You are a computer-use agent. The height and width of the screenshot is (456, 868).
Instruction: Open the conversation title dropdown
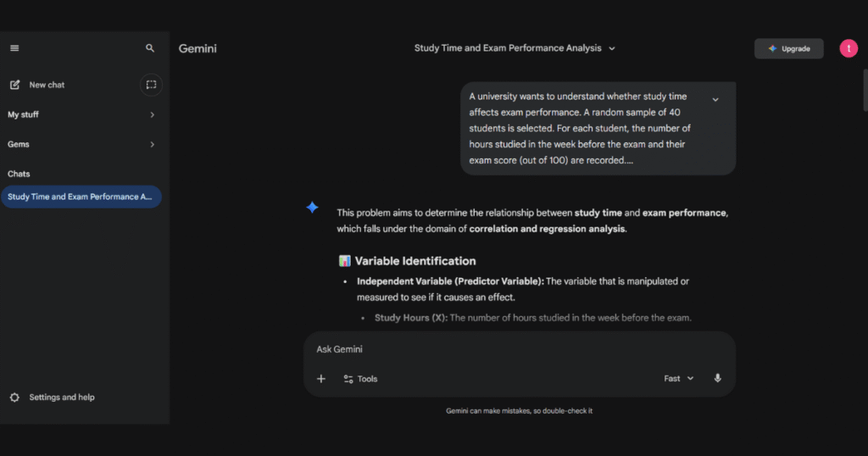612,48
